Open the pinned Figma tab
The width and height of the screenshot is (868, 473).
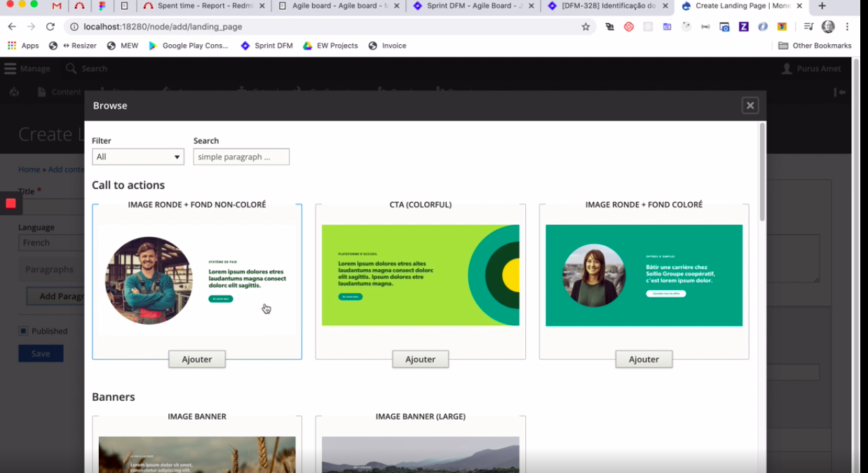coord(102,6)
